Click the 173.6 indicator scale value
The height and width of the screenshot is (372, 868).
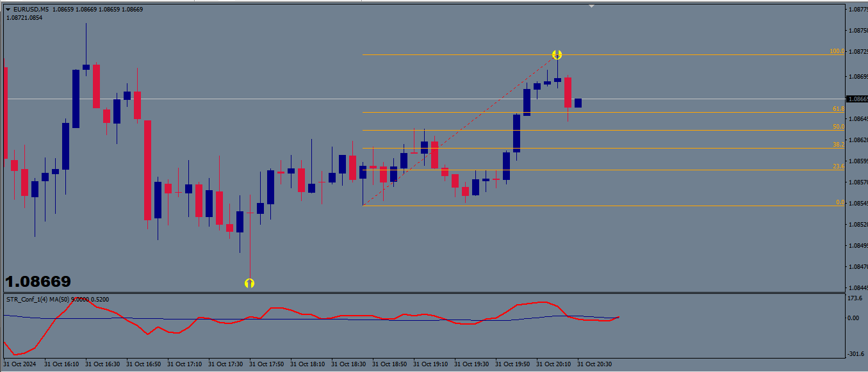(x=854, y=299)
